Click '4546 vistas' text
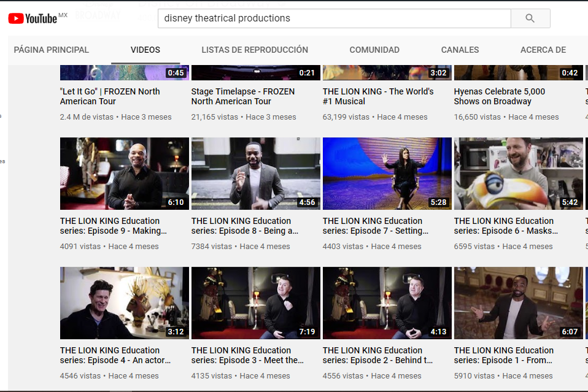The height and width of the screenshot is (392, 588). pyautogui.click(x=80, y=375)
